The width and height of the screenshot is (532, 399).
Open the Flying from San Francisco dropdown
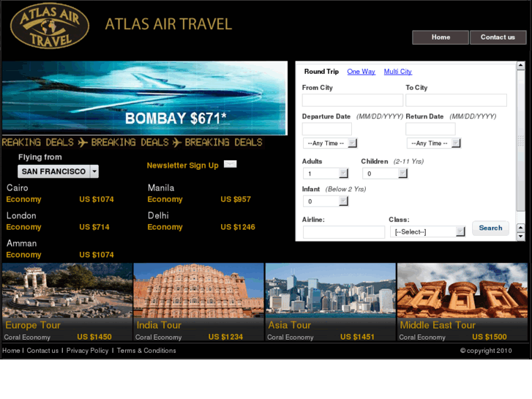58,171
